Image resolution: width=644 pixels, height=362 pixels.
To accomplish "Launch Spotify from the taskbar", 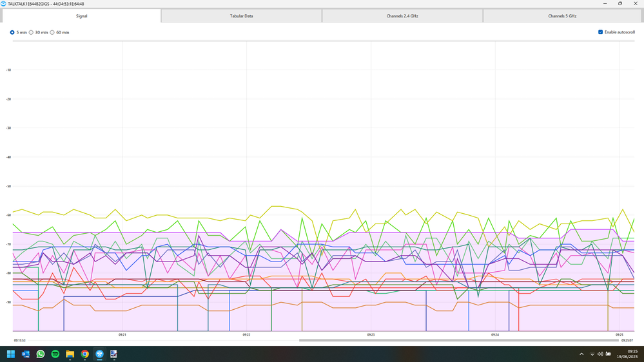I will tap(55, 354).
